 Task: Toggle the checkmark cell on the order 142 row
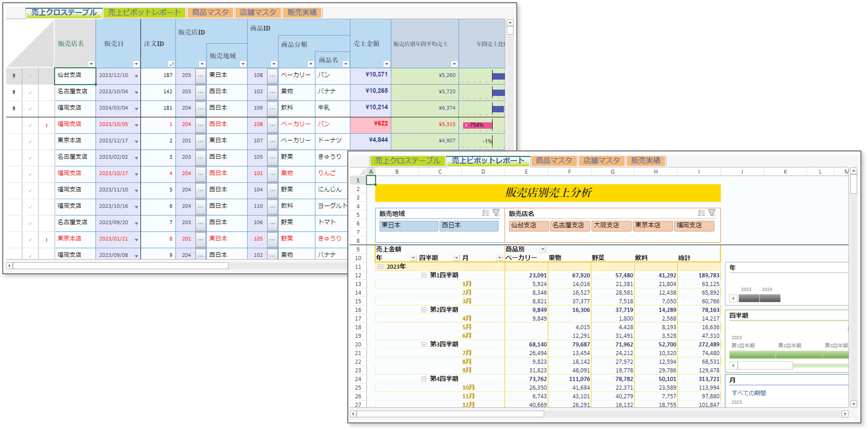point(30,92)
